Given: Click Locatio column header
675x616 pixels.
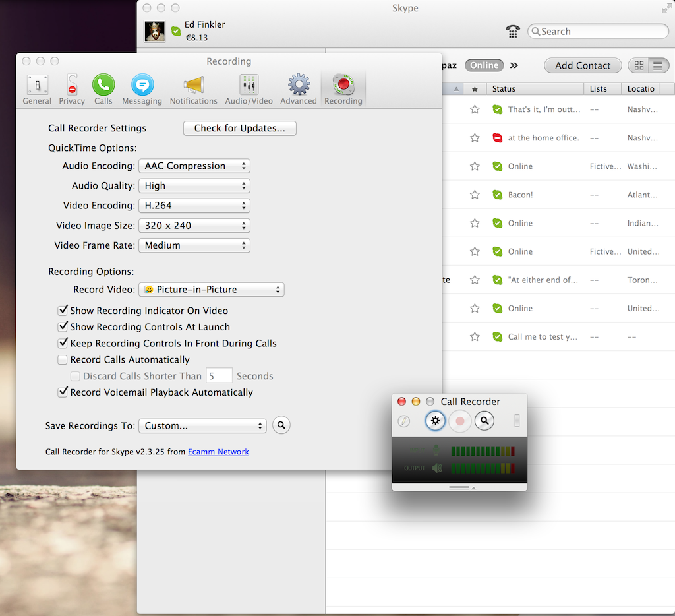Looking at the screenshot, I should pyautogui.click(x=641, y=89).
